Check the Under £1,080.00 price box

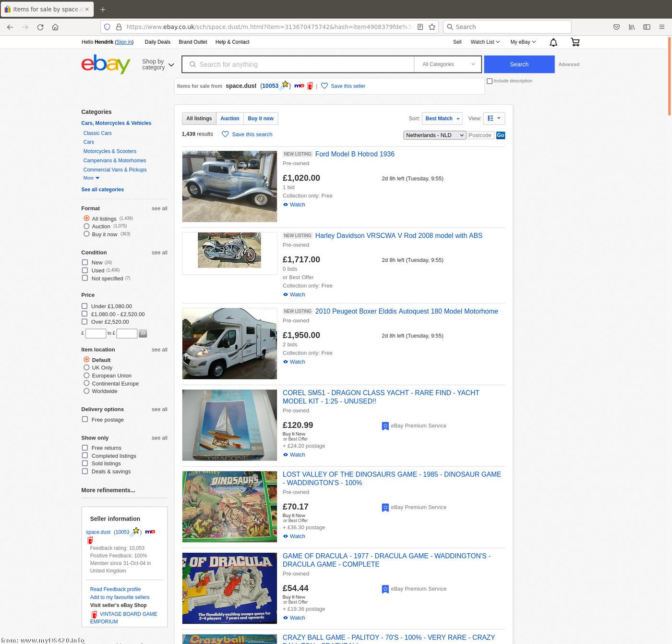[x=84, y=306]
